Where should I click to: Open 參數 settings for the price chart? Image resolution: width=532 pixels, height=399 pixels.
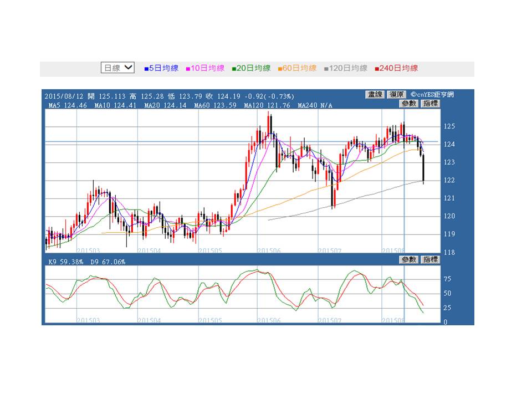point(409,104)
